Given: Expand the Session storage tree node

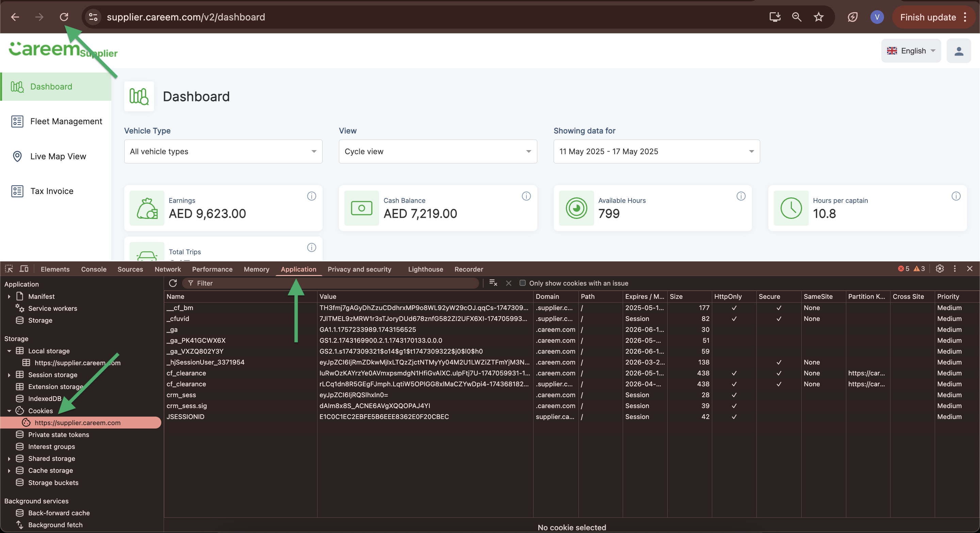Looking at the screenshot, I should (x=9, y=375).
